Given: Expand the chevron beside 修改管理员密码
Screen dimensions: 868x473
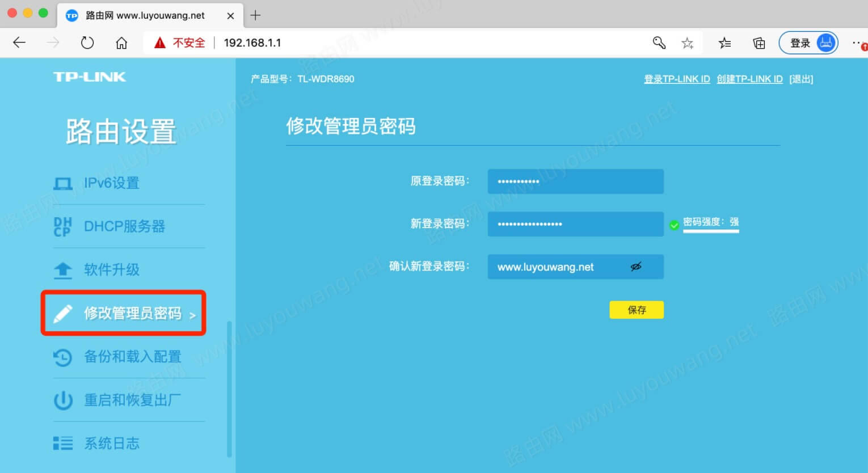Looking at the screenshot, I should pyautogui.click(x=193, y=315).
